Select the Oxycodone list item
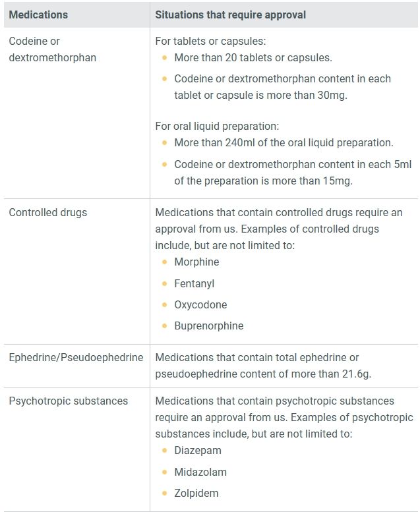The image size is (420, 512). click(200, 304)
